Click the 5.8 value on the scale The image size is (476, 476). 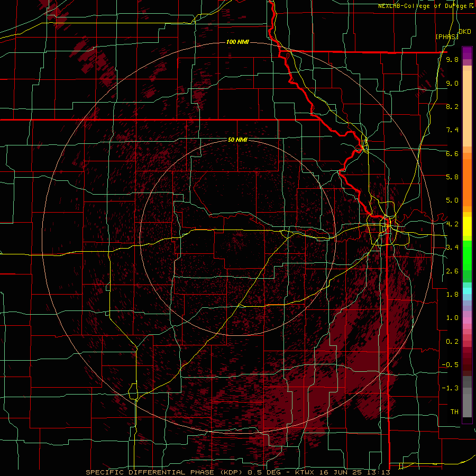pos(452,177)
